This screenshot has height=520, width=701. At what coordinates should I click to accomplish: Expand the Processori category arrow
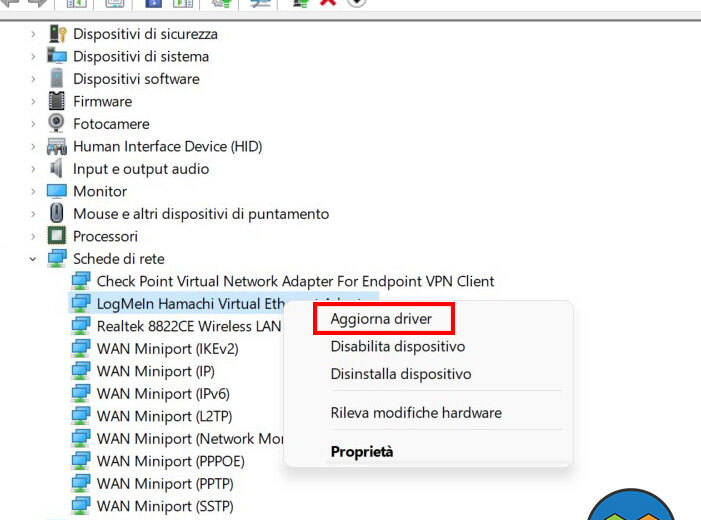33,237
